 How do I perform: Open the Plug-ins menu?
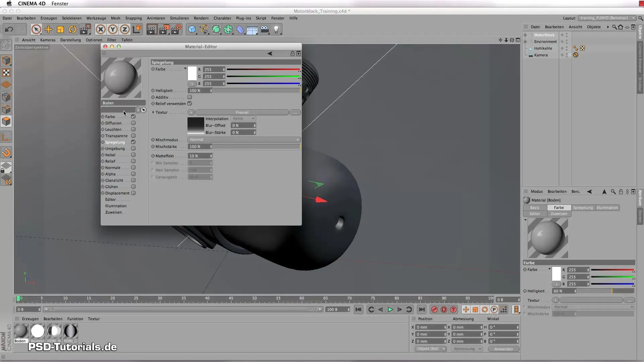(243, 18)
